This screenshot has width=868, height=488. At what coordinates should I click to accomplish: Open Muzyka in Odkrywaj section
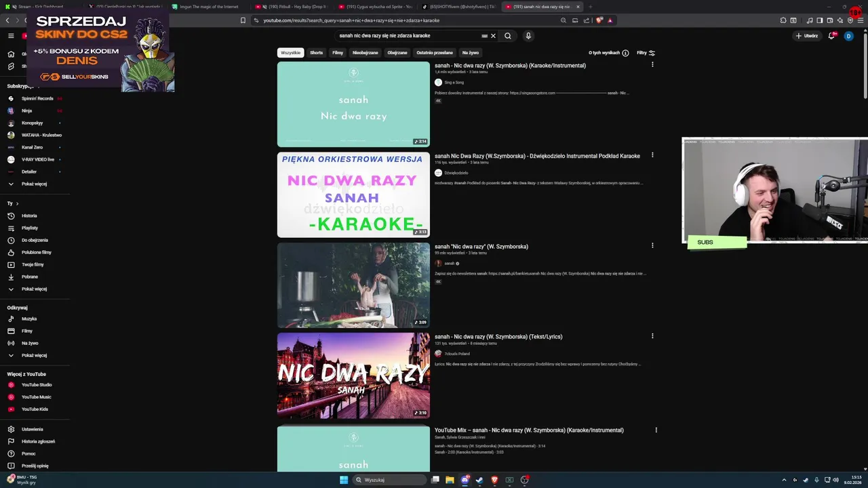pyautogui.click(x=35, y=319)
